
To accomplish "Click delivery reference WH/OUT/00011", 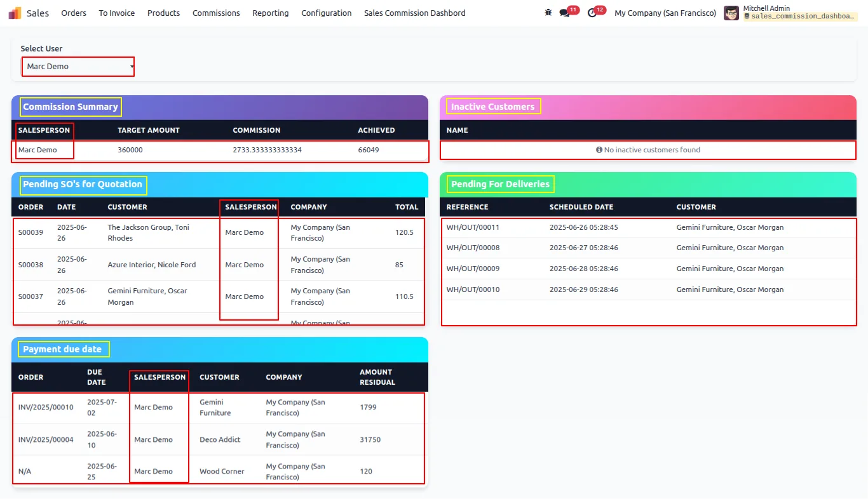I will pyautogui.click(x=473, y=227).
